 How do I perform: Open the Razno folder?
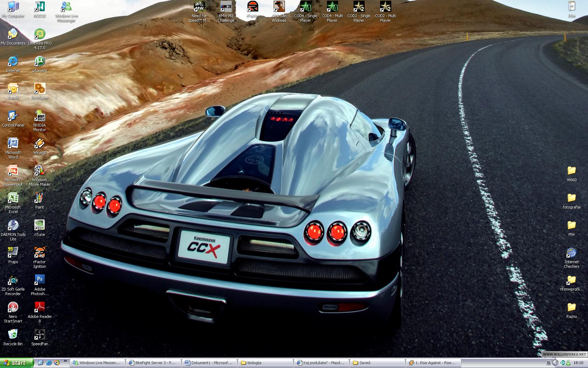[572, 310]
